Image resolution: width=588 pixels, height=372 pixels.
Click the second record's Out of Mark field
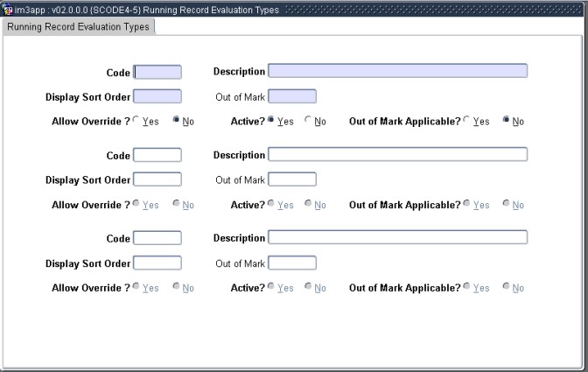pyautogui.click(x=292, y=179)
